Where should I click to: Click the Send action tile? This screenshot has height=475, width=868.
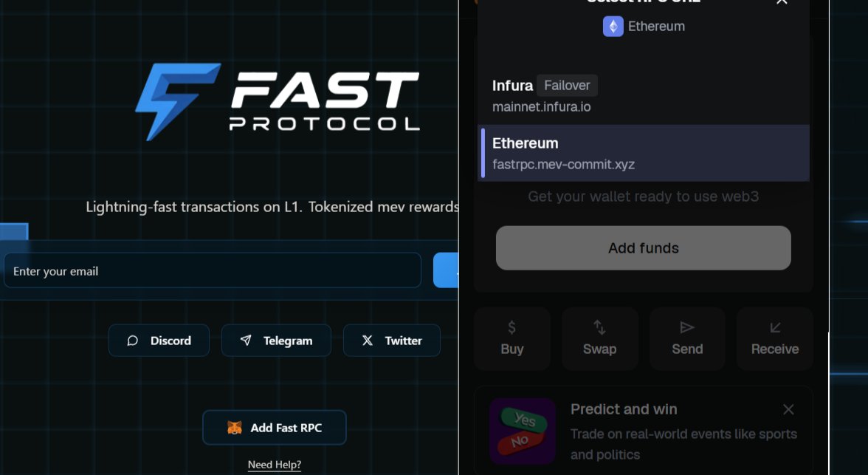(687, 338)
